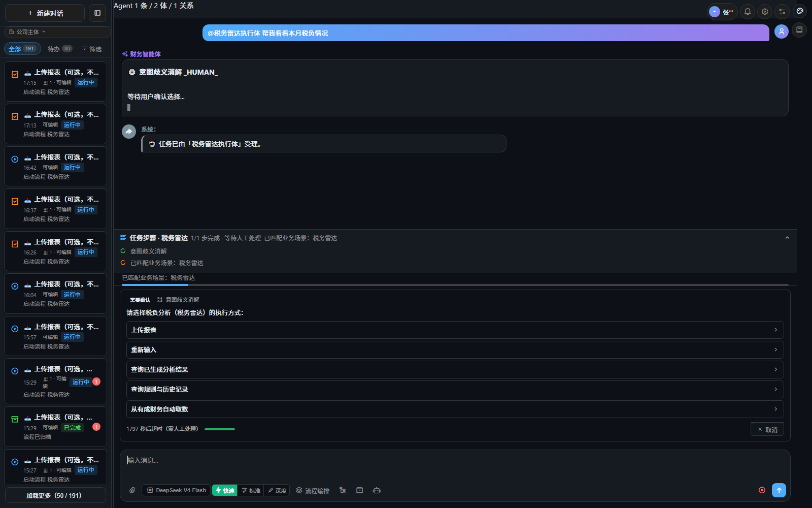The height and width of the screenshot is (508, 812).
Task: Open the DeepSeek-V4-Flash model selector
Action: pos(176,490)
